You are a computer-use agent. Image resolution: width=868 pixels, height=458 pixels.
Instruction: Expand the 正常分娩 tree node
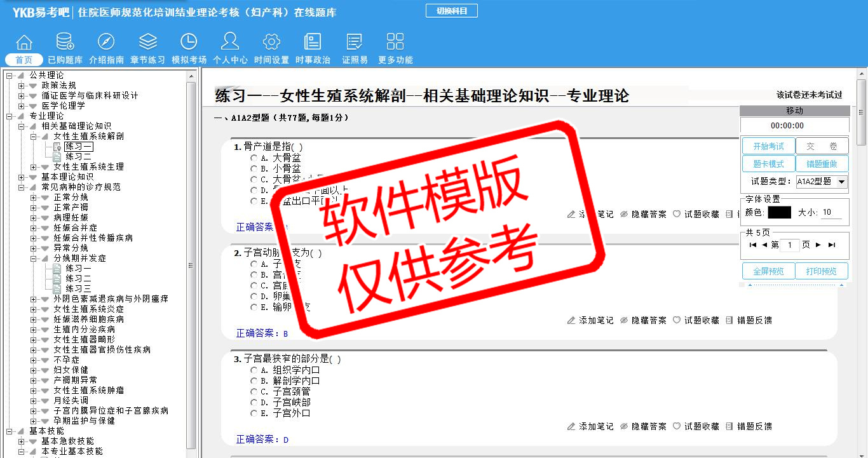click(34, 198)
